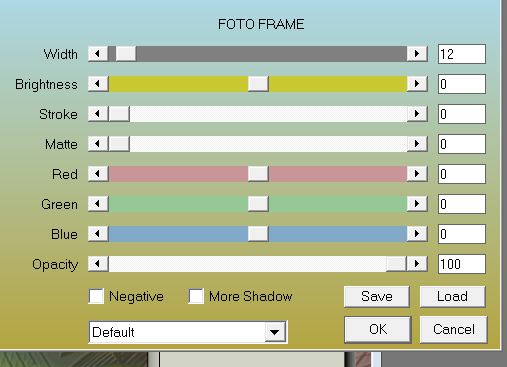Enable the Negative checkbox

[96, 296]
